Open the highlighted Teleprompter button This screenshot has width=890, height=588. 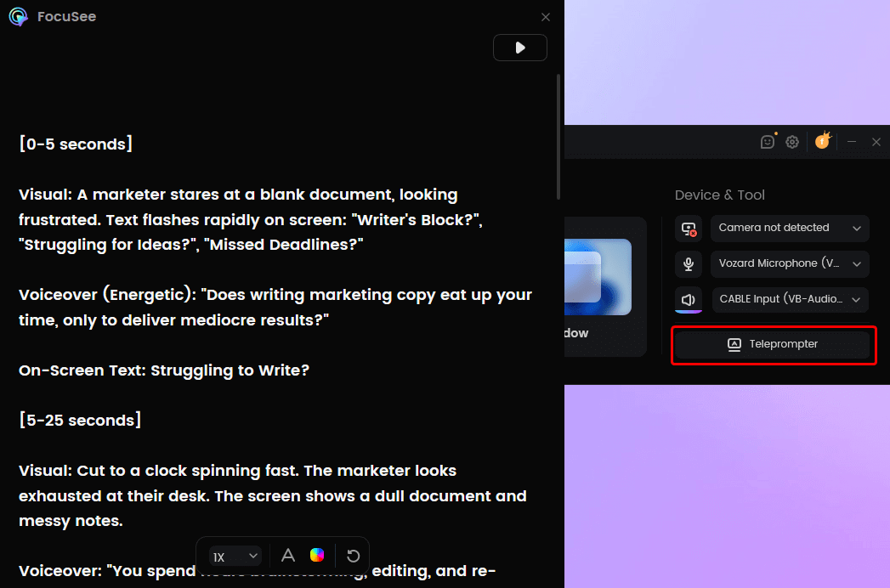(773, 344)
